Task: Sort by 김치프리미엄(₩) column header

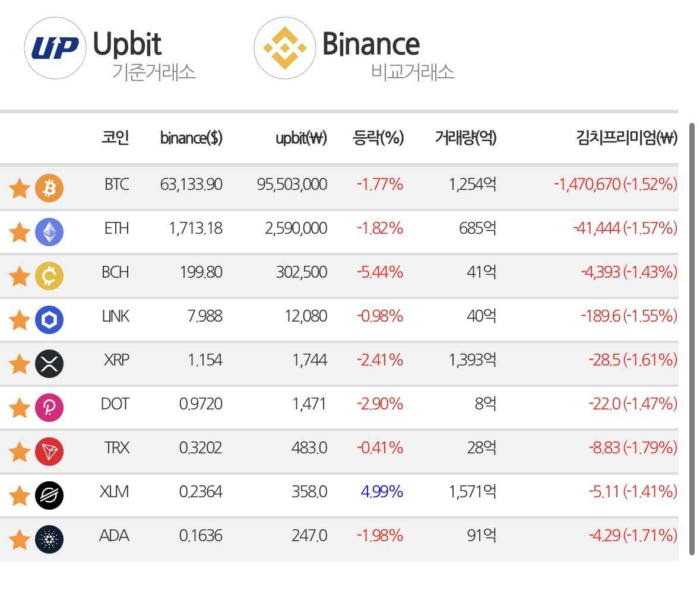Action: click(x=626, y=138)
